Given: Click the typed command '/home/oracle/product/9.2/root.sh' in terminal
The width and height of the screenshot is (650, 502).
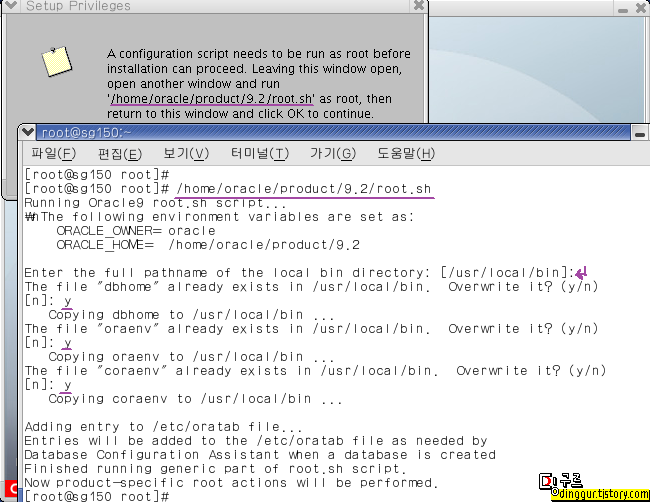Looking at the screenshot, I should click(x=304, y=189).
